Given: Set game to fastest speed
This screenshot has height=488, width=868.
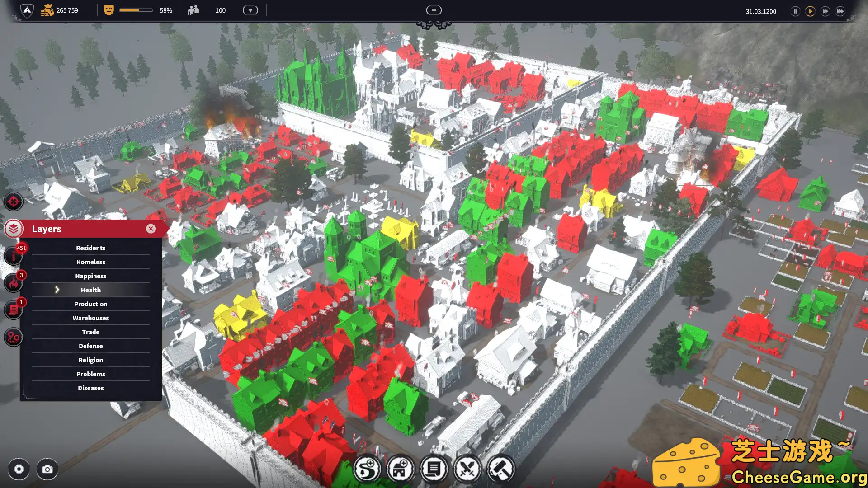Looking at the screenshot, I should point(840,11).
